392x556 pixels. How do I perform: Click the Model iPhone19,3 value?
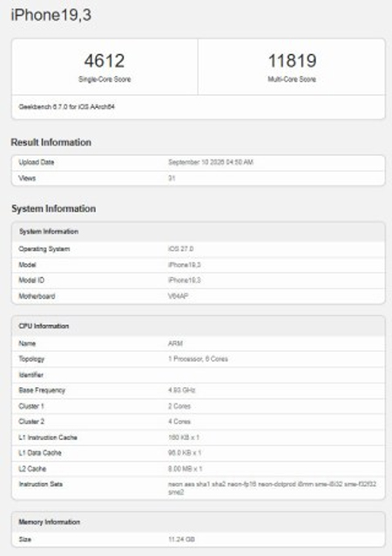(185, 265)
